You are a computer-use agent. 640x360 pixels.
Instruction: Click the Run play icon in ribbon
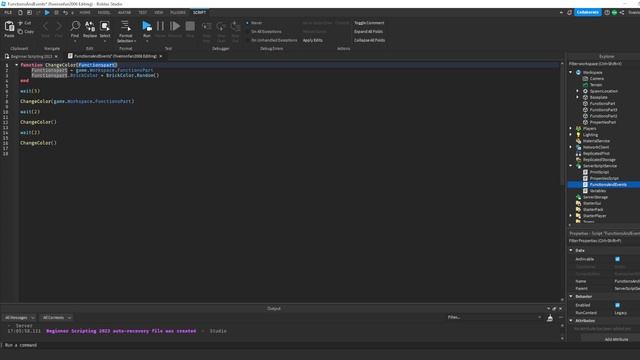pyautogui.click(x=147, y=27)
